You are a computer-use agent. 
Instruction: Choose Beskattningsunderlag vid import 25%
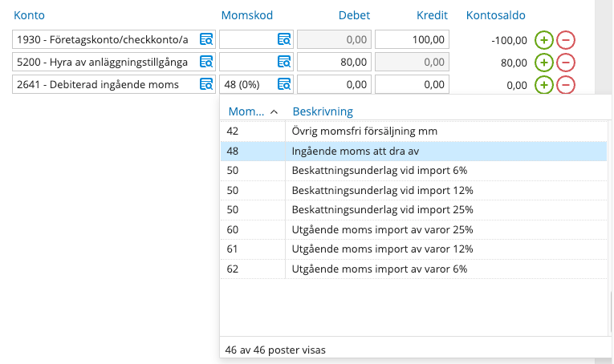(x=413, y=209)
